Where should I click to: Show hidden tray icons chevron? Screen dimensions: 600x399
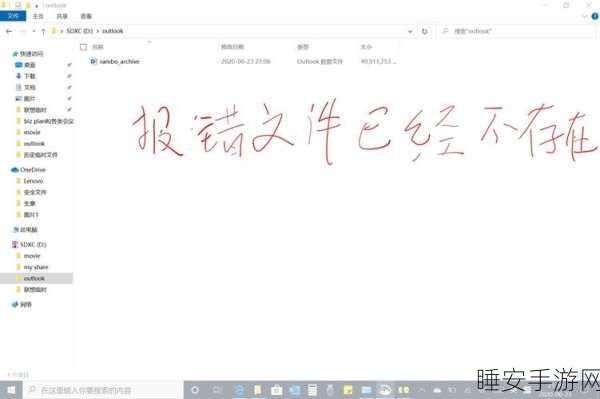coord(422,390)
